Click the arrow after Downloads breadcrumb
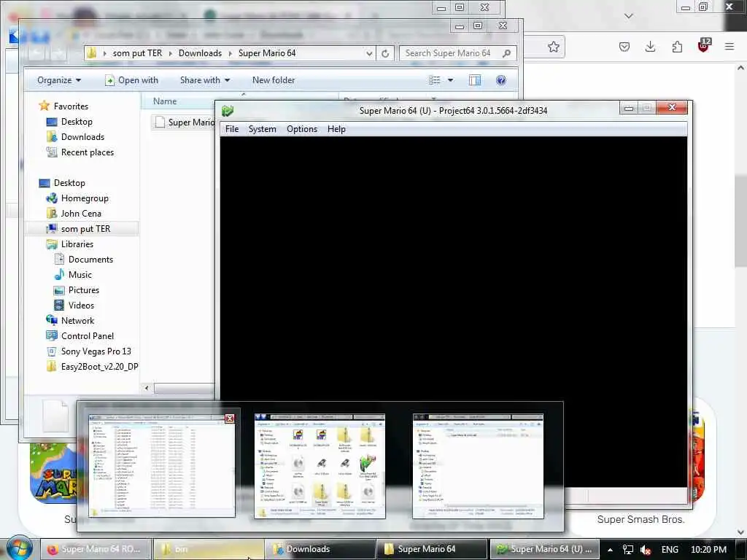 (x=231, y=53)
